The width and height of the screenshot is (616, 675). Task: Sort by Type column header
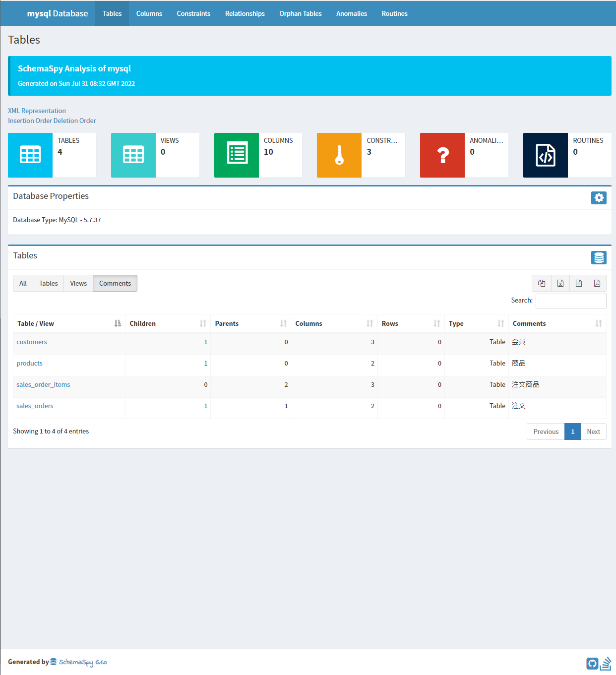pyautogui.click(x=477, y=323)
